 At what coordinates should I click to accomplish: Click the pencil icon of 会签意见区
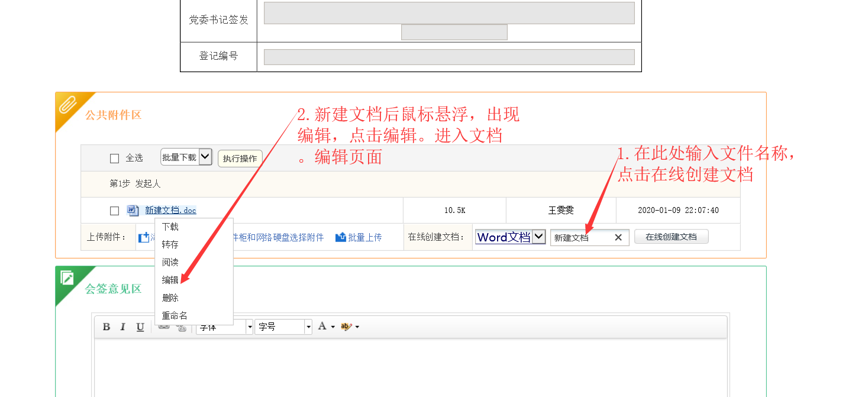[x=67, y=278]
